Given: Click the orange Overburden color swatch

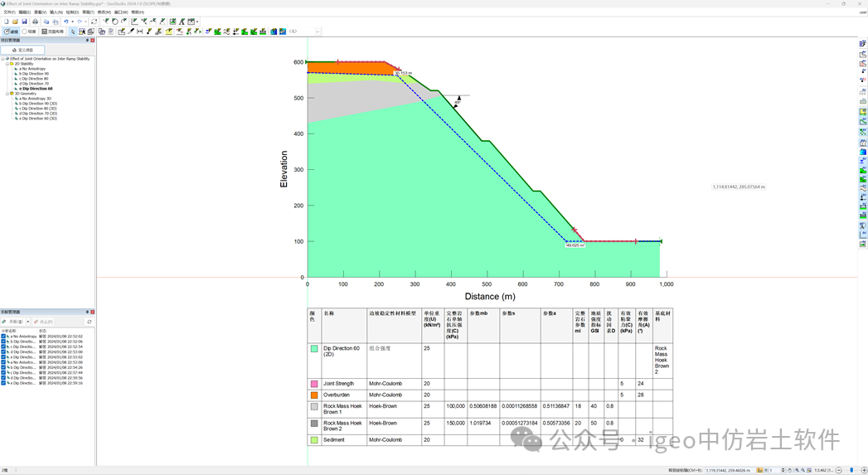Looking at the screenshot, I should pos(314,395).
